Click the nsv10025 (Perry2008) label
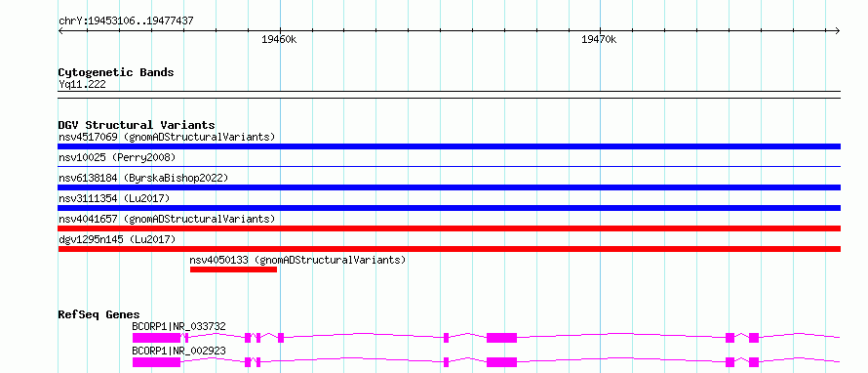The height and width of the screenshot is (373, 868). [x=117, y=158]
